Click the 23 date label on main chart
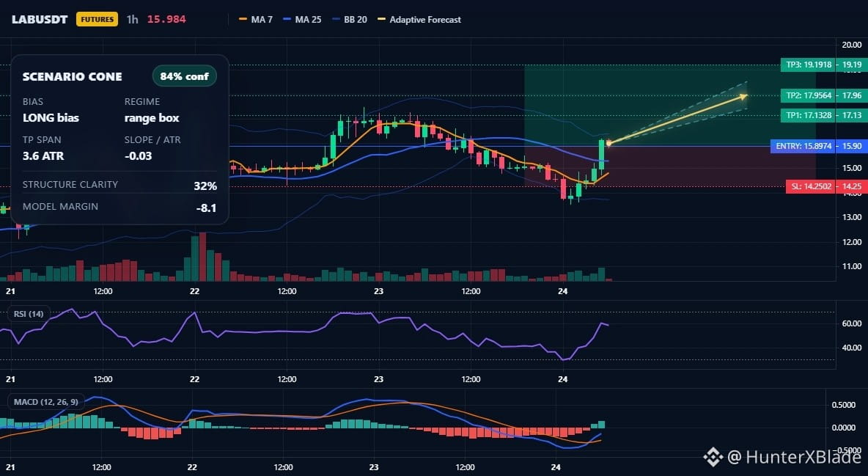The width and height of the screenshot is (868, 476). point(378,291)
